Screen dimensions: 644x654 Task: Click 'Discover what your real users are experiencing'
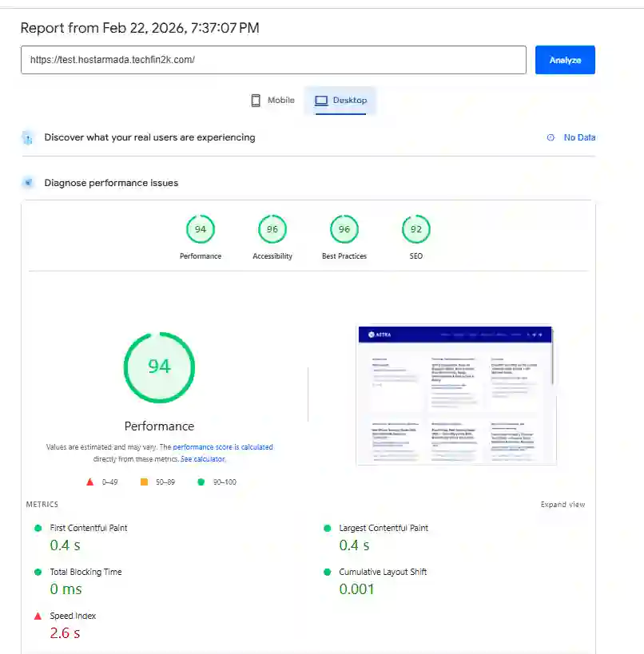pyautogui.click(x=149, y=137)
